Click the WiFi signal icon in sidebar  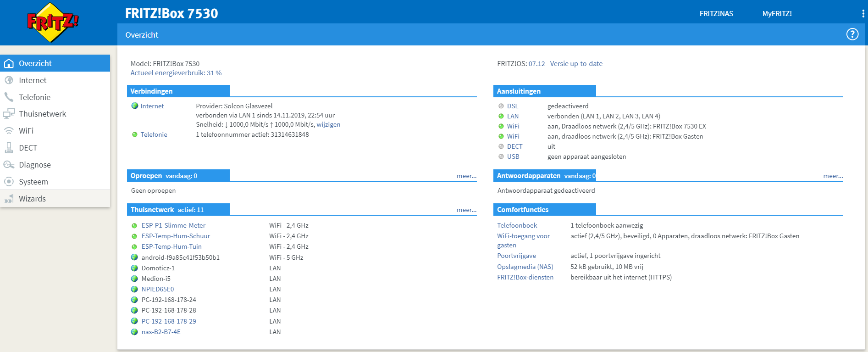[x=9, y=131]
